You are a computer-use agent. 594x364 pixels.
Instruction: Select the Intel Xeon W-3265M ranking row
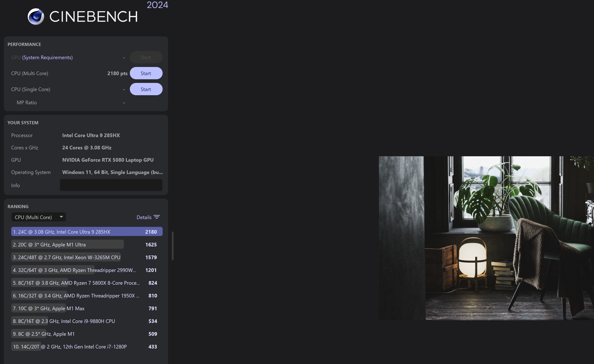(x=66, y=257)
